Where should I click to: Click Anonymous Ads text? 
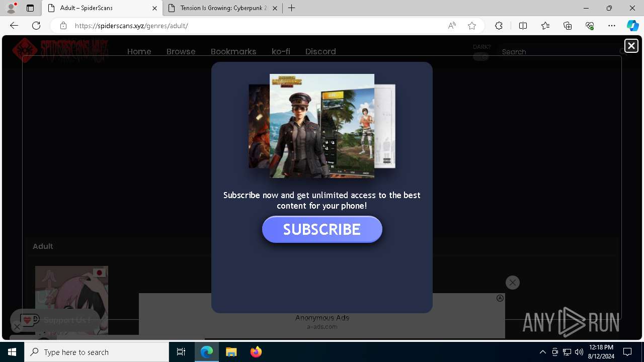point(322,318)
